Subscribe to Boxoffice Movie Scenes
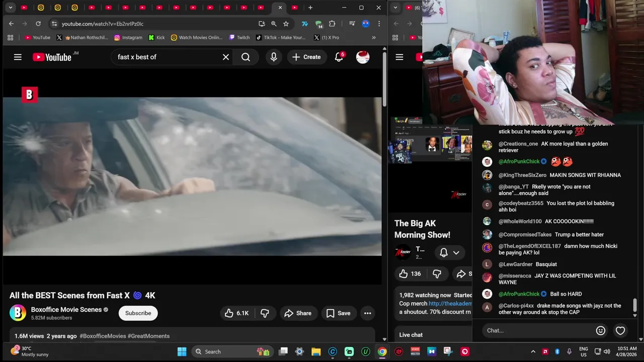The width and height of the screenshot is (644, 362). [x=138, y=313]
